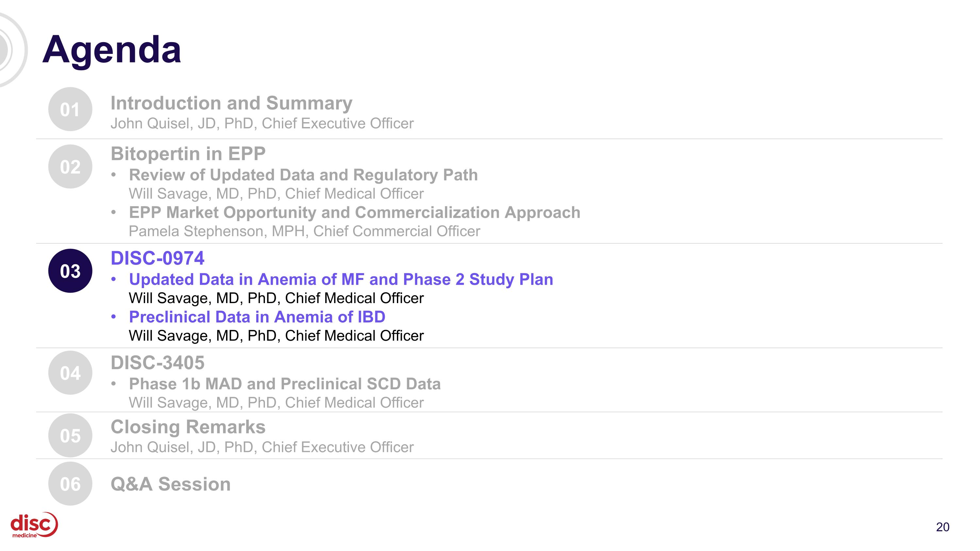The width and height of the screenshot is (980, 551).
Task: Select the highlighted 03 agenda circle
Action: tap(70, 271)
